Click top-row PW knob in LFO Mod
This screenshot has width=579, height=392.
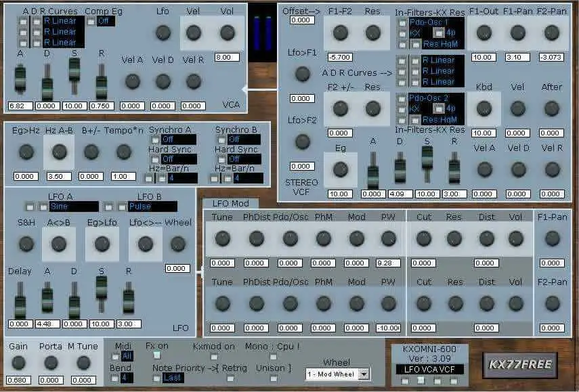388,239
